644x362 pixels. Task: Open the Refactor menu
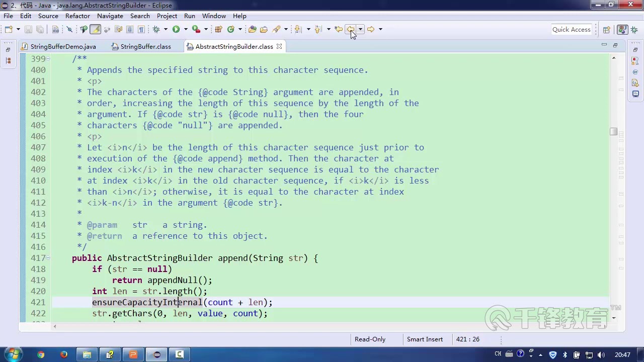[x=77, y=16]
